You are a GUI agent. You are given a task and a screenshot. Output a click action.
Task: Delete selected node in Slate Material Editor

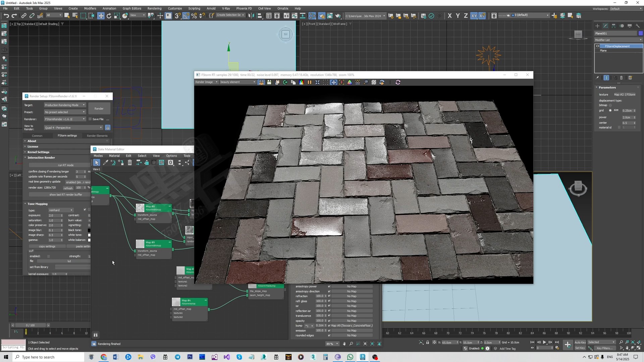pos(130,163)
